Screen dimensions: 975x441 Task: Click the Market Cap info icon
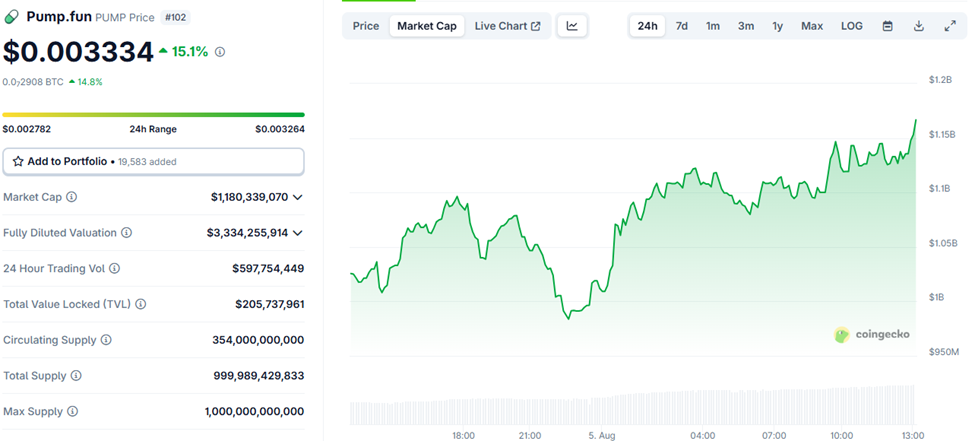point(71,197)
